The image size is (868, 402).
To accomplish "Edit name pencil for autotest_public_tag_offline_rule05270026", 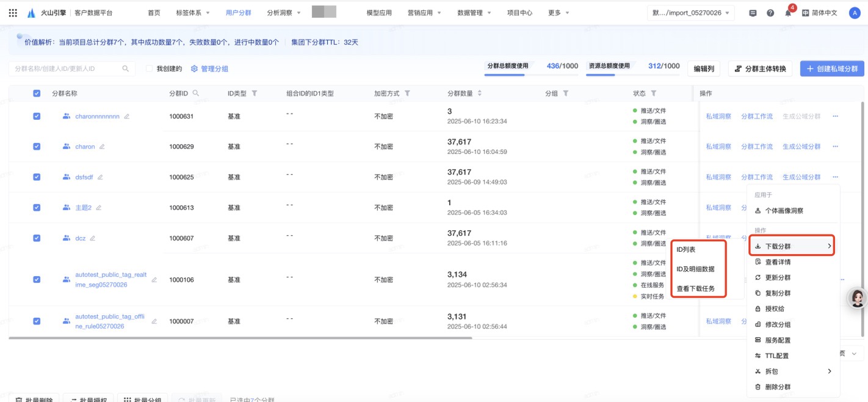I will click(x=154, y=321).
